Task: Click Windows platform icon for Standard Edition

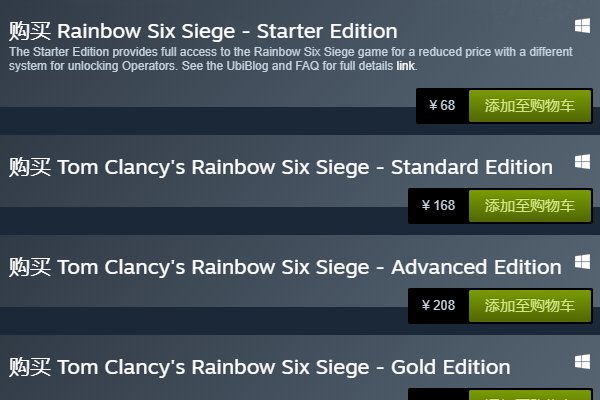Action: (581, 162)
